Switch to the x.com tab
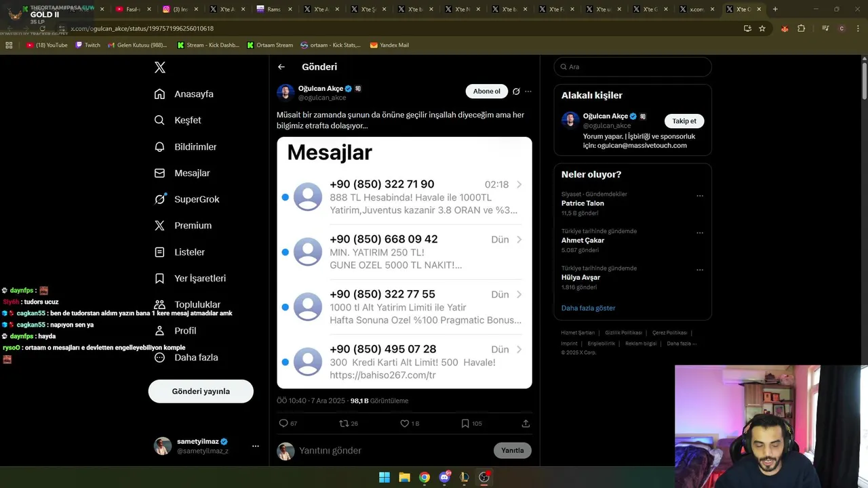The image size is (868, 488). click(x=696, y=9)
